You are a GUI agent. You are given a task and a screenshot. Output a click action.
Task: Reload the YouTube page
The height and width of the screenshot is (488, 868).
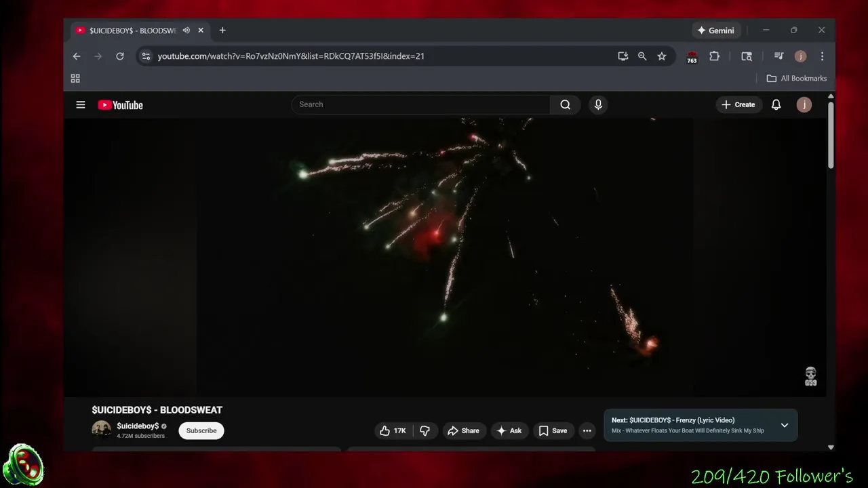click(120, 56)
